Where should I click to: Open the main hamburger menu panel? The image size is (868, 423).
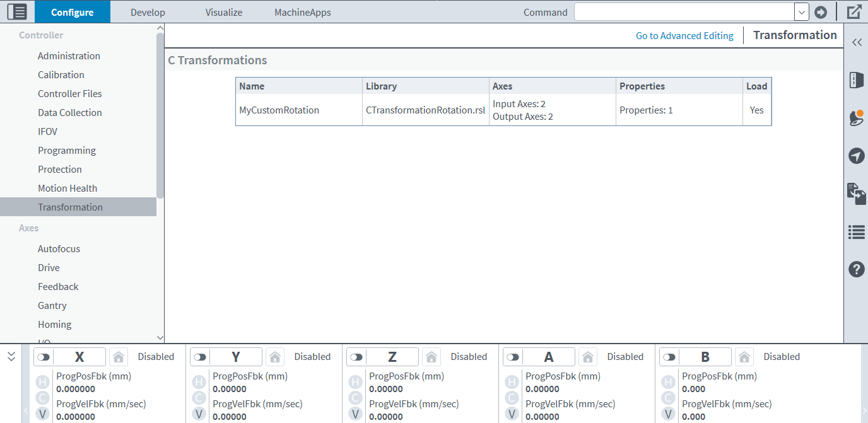click(x=17, y=11)
